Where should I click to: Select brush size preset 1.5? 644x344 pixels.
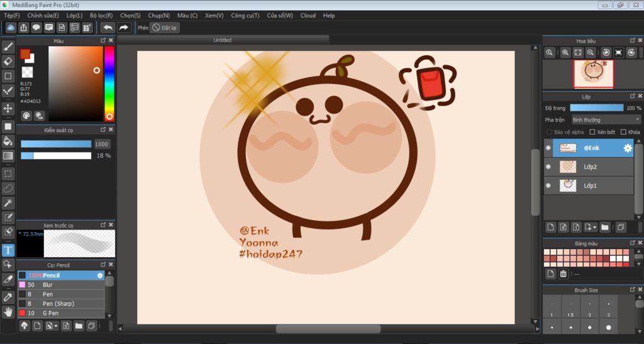[x=570, y=309]
